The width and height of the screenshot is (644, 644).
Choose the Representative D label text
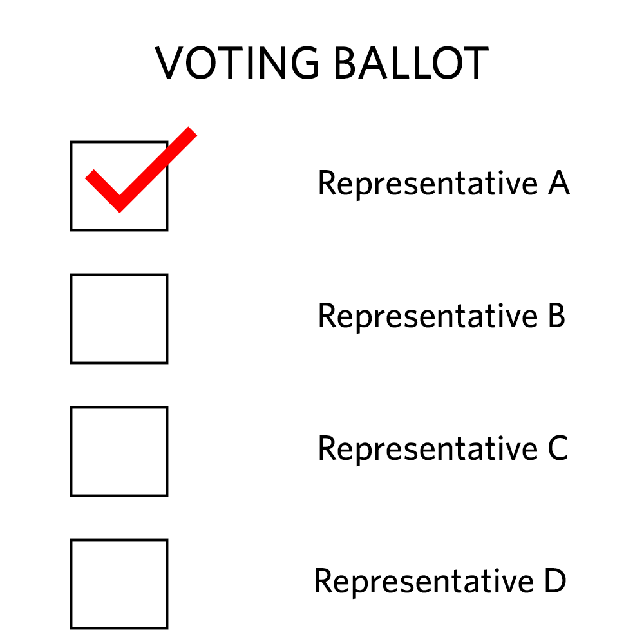(x=440, y=582)
